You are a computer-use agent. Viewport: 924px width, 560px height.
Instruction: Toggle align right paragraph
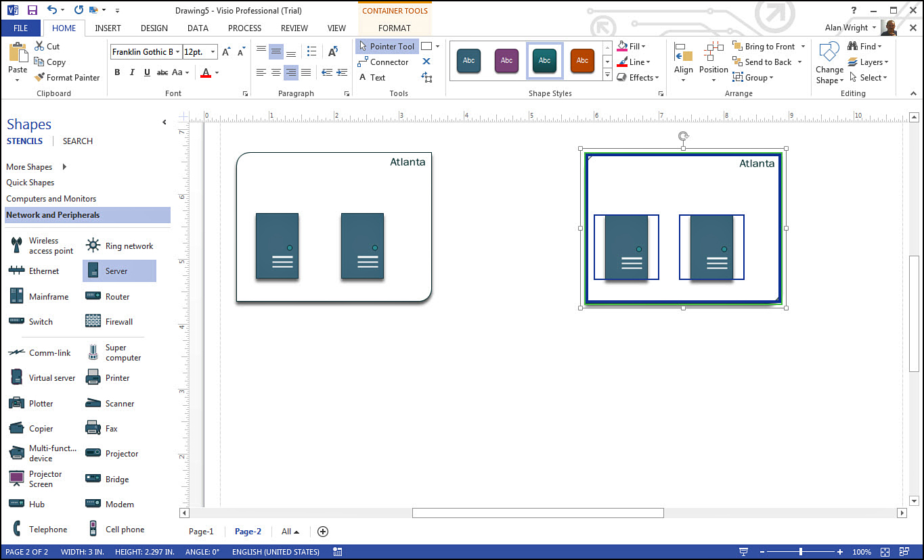coord(291,72)
